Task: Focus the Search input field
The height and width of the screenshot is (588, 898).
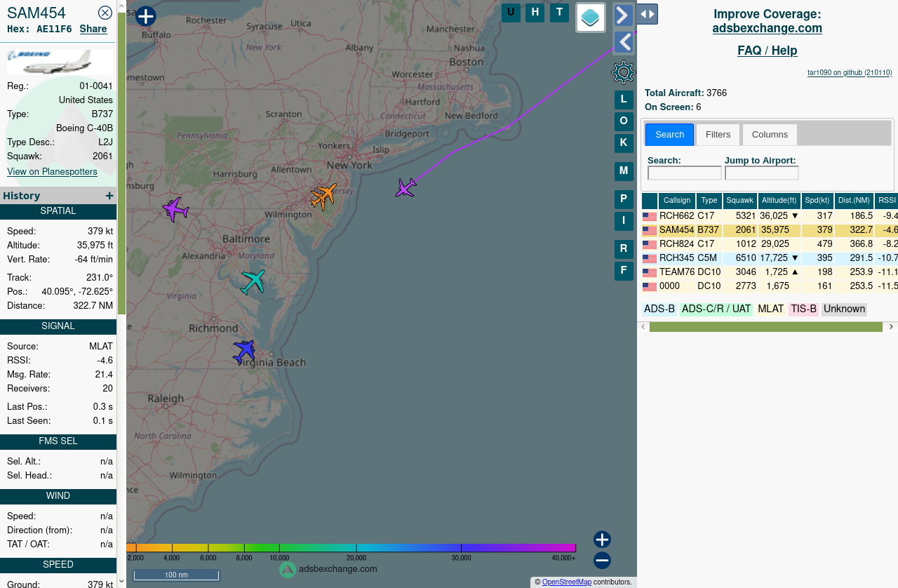Action: (x=685, y=173)
